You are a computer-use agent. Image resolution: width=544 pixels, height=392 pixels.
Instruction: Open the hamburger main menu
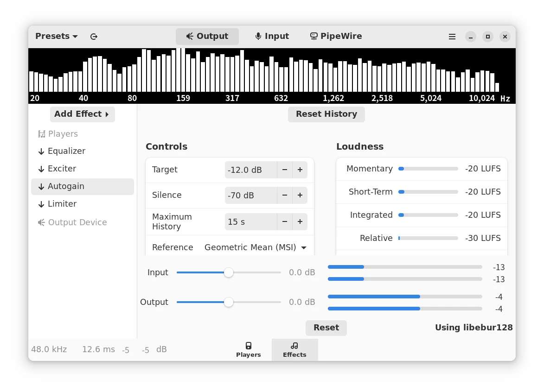pyautogui.click(x=452, y=37)
